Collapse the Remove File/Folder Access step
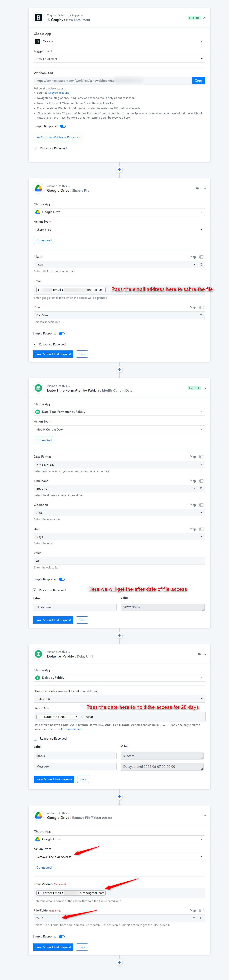 pyautogui.click(x=205, y=815)
